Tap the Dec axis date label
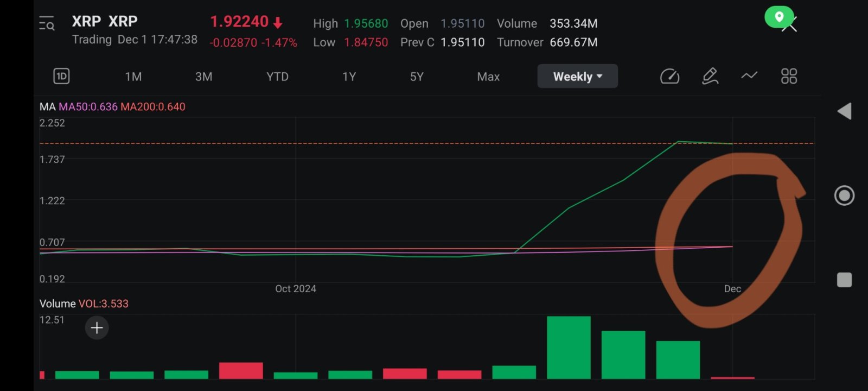This screenshot has width=868, height=391. pyautogui.click(x=732, y=289)
